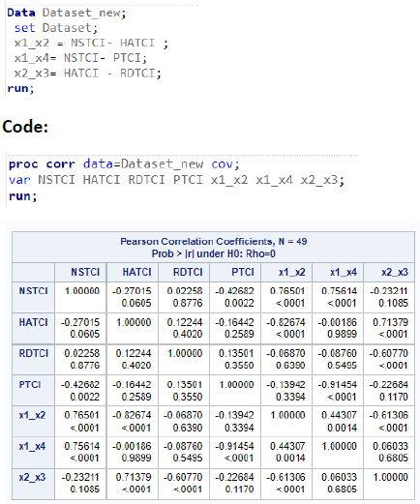Click the "cov" option in proc corr

click(222, 164)
